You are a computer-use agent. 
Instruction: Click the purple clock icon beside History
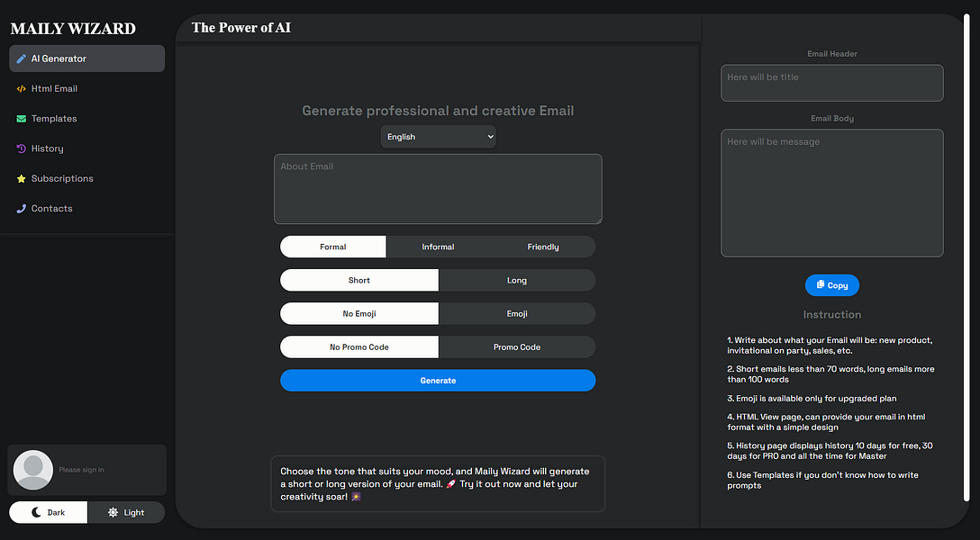[22, 148]
